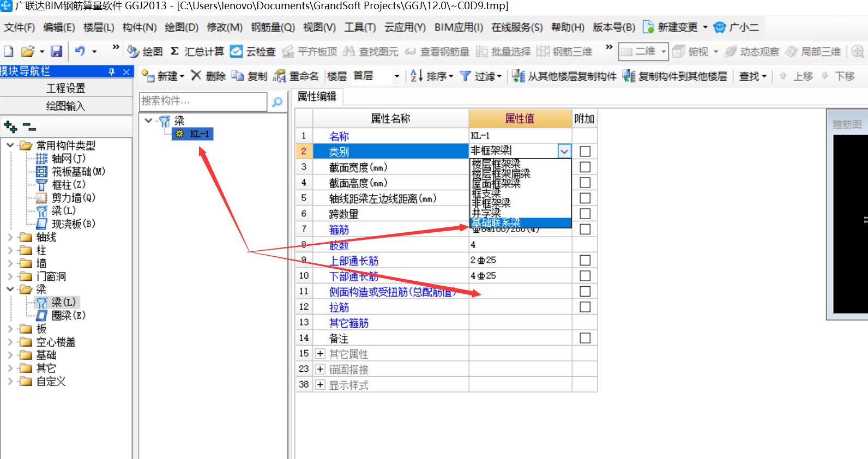
Task: Click 绘图输入 button
Action: pyautogui.click(x=66, y=106)
